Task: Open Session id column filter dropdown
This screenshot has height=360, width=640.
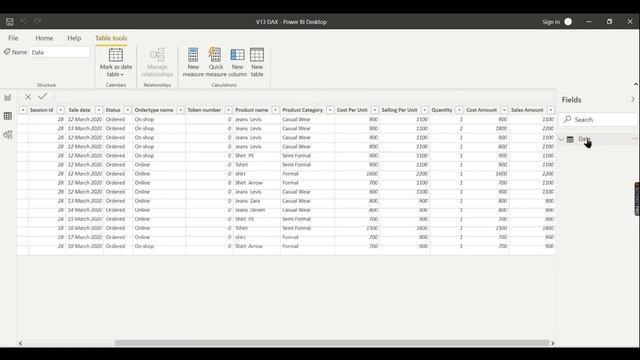Action: coord(60,110)
